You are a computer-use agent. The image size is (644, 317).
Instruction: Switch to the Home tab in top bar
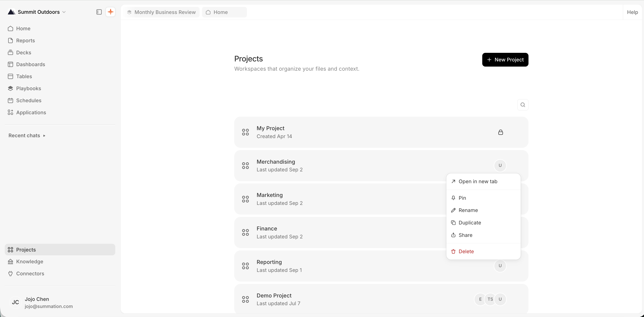pos(224,12)
